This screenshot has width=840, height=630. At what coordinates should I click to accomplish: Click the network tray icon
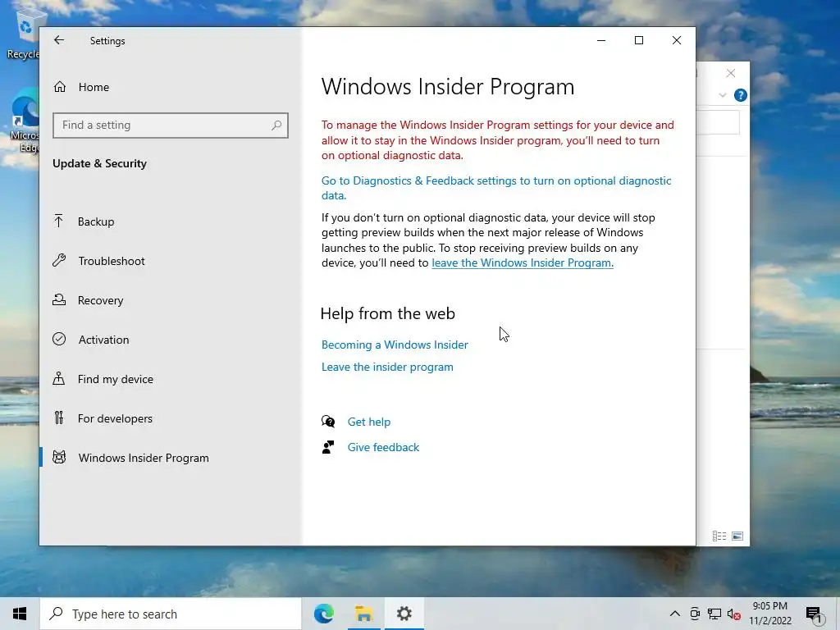(714, 614)
